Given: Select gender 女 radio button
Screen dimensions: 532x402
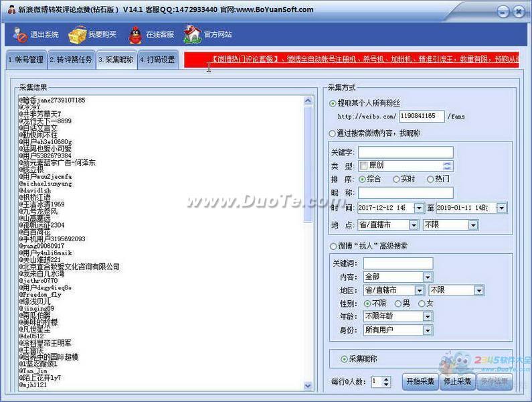Looking at the screenshot, I should (422, 304).
